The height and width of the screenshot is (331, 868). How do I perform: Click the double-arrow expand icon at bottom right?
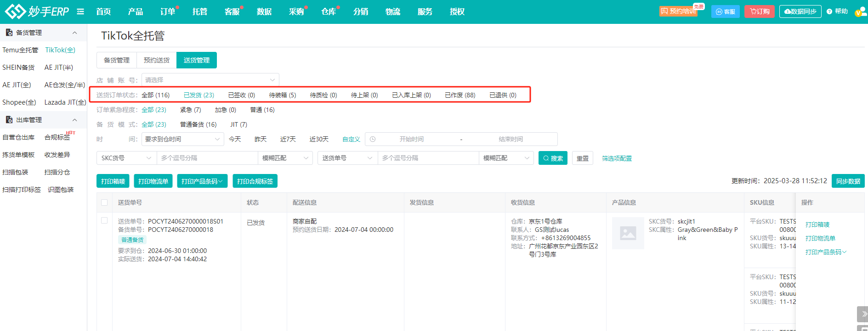[x=863, y=314]
